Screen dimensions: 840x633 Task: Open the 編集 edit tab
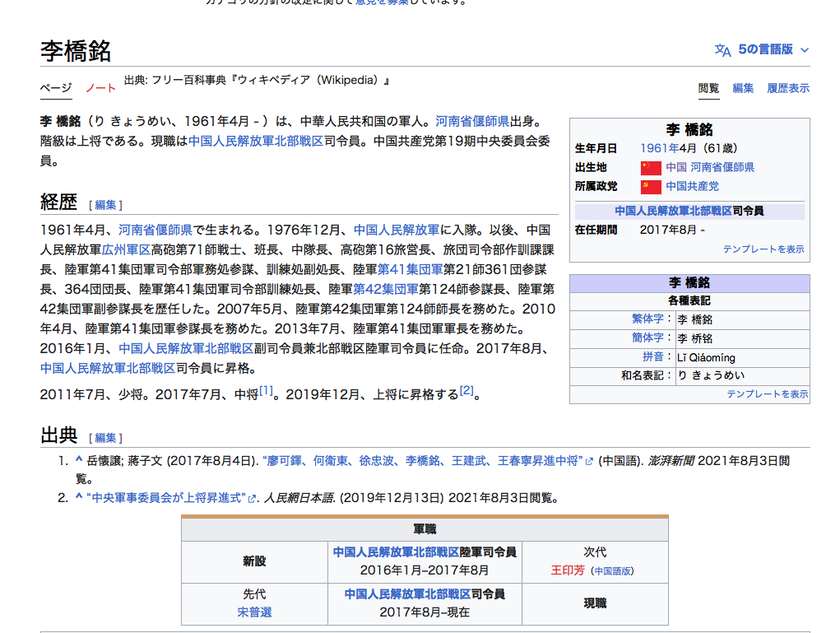tap(743, 88)
